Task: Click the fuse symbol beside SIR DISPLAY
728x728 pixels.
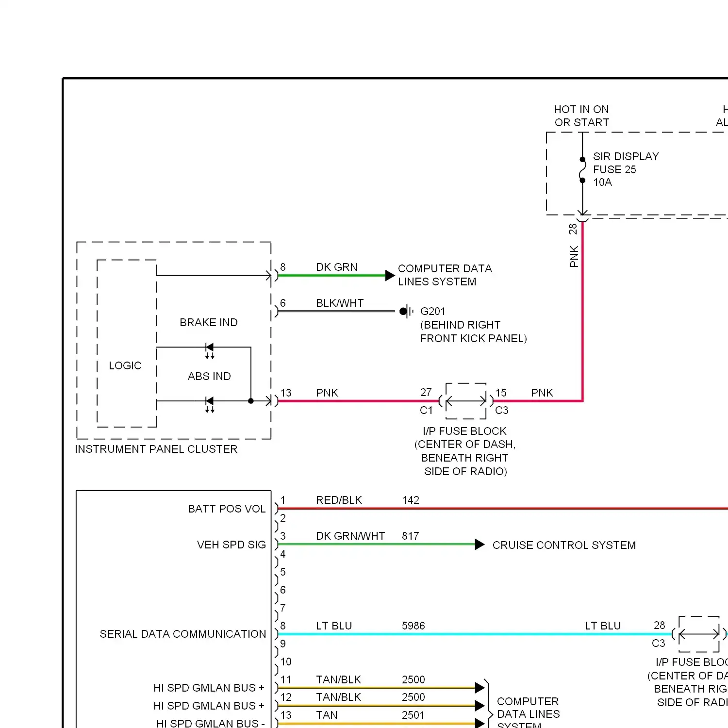Action: click(582, 170)
